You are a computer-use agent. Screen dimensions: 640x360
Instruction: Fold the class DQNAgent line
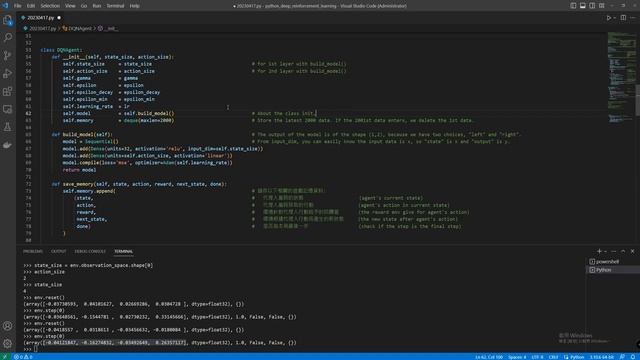click(36, 50)
